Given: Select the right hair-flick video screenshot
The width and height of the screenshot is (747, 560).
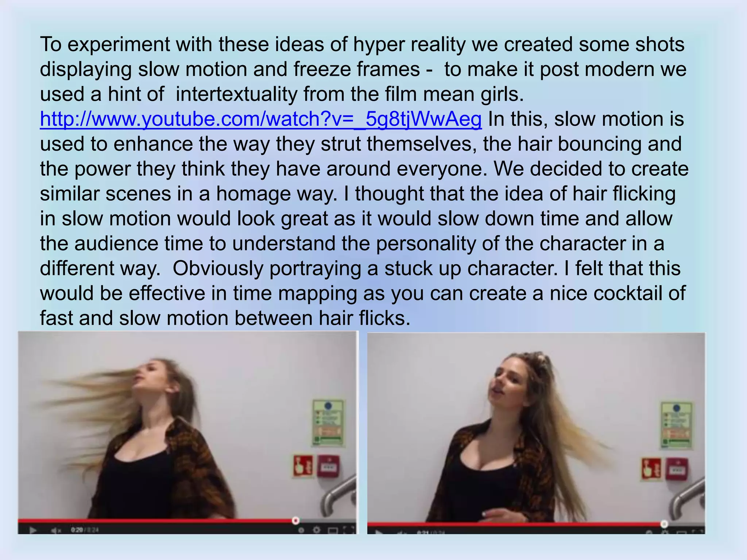Looking at the screenshot, I should point(536,433).
